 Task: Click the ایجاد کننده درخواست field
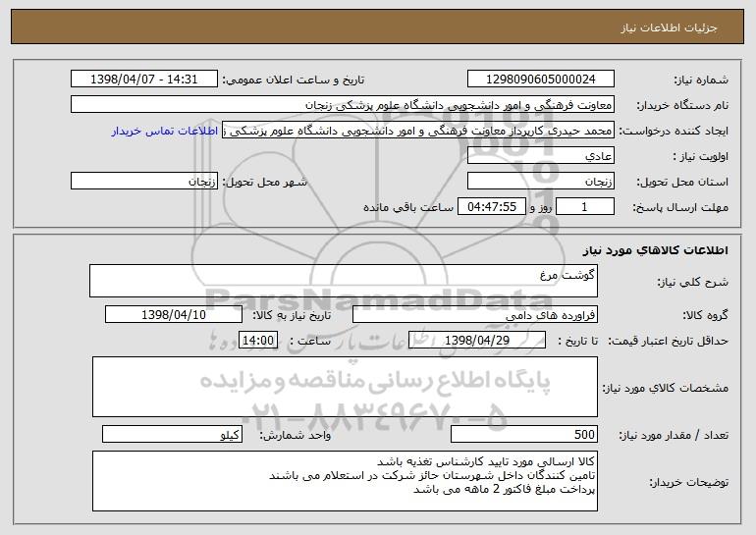(418, 131)
